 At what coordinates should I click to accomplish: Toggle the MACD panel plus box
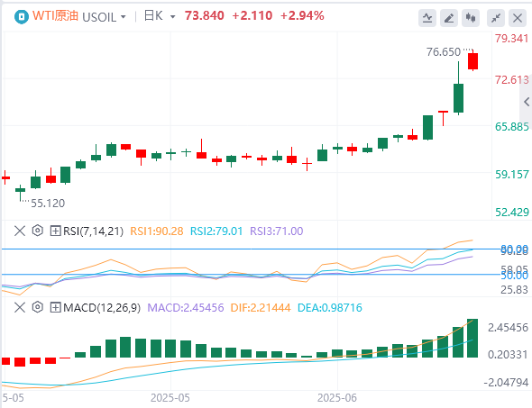[x=55, y=308]
